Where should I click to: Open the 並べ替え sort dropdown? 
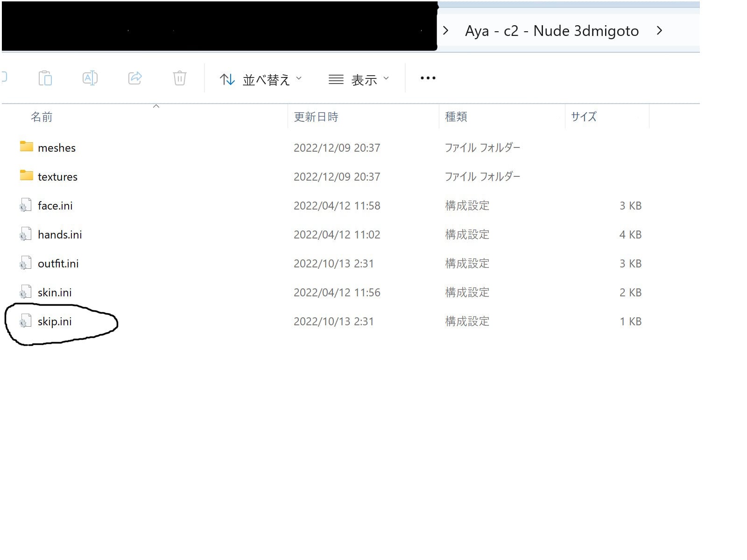261,79
